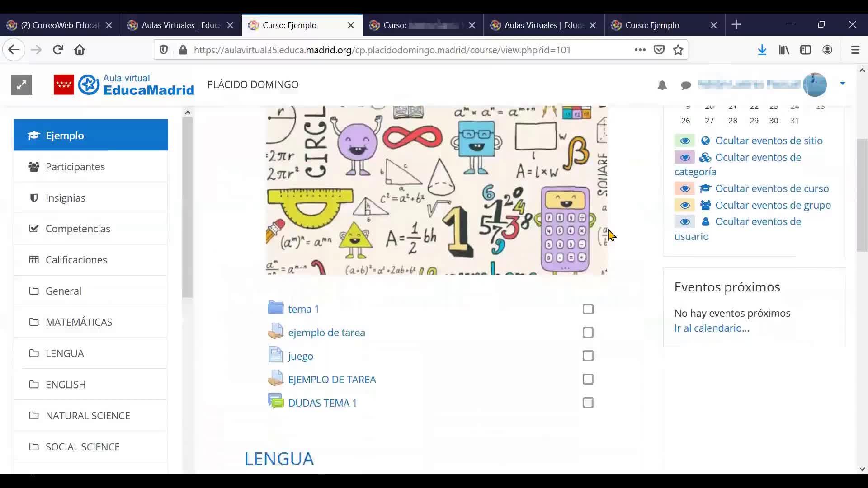Click the Firefox downloads arrow icon
Image resolution: width=868 pixels, height=488 pixels.
pyautogui.click(x=762, y=50)
